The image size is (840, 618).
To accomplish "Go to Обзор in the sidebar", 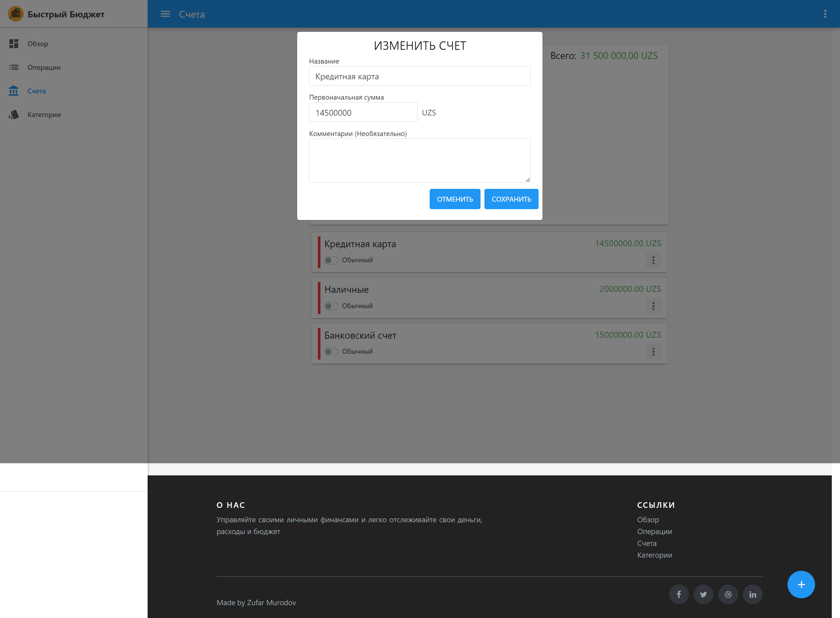I will click(x=37, y=44).
